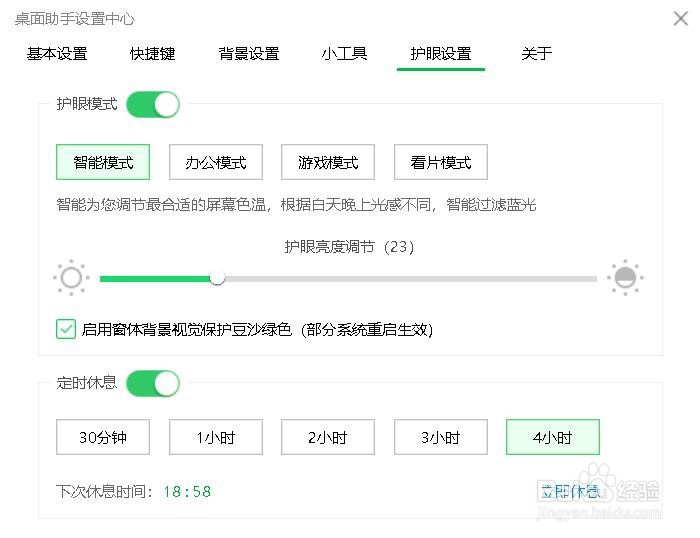The width and height of the screenshot is (700, 538).
Task: Select the 护眼设置 tab
Action: click(441, 54)
